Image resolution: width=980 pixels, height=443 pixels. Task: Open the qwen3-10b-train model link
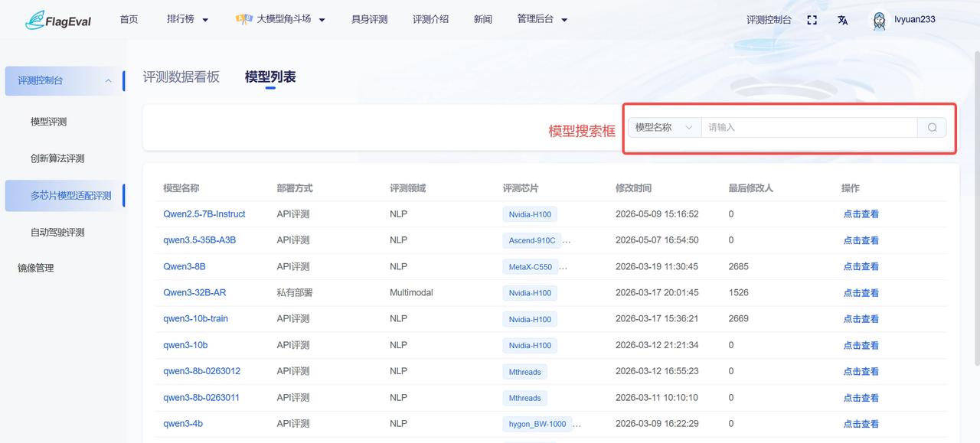click(195, 318)
